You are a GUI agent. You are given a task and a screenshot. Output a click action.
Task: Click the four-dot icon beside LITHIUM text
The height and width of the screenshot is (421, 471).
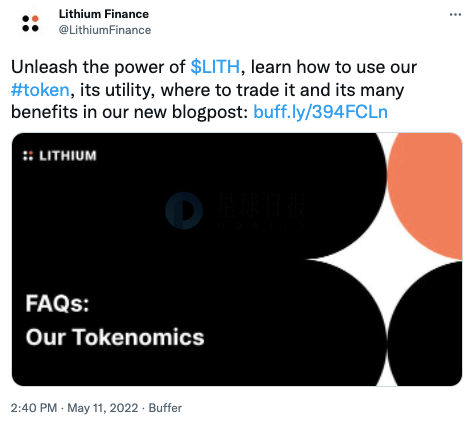[28, 156]
